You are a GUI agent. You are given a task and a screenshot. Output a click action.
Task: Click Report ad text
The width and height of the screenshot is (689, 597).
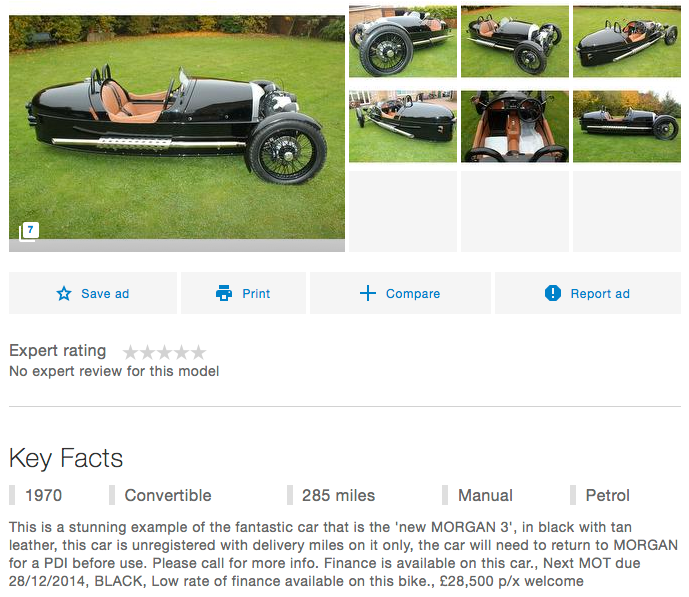pyautogui.click(x=600, y=293)
